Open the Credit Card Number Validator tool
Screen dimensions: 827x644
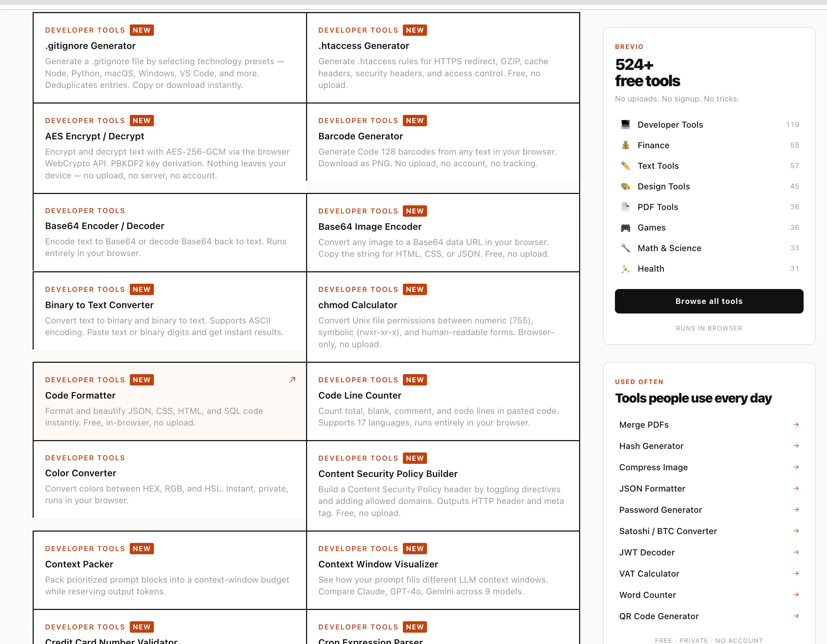pyautogui.click(x=170, y=627)
